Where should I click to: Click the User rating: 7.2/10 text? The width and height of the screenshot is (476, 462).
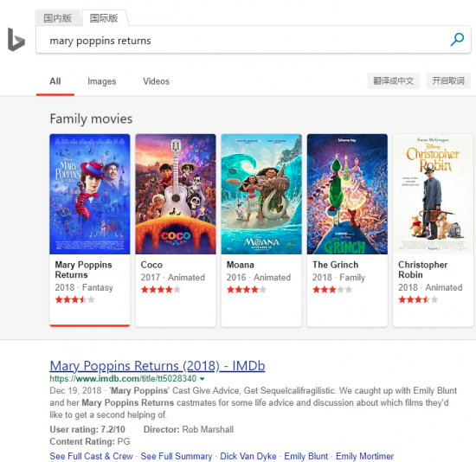point(87,429)
